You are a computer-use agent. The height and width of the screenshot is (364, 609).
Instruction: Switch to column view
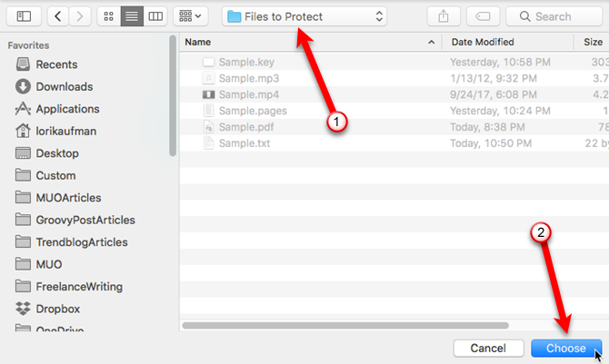pyautogui.click(x=155, y=16)
